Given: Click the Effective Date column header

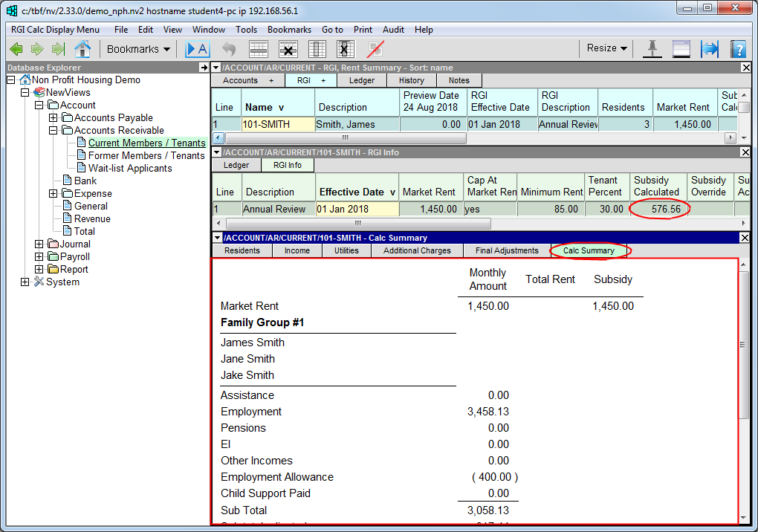Looking at the screenshot, I should [357, 192].
